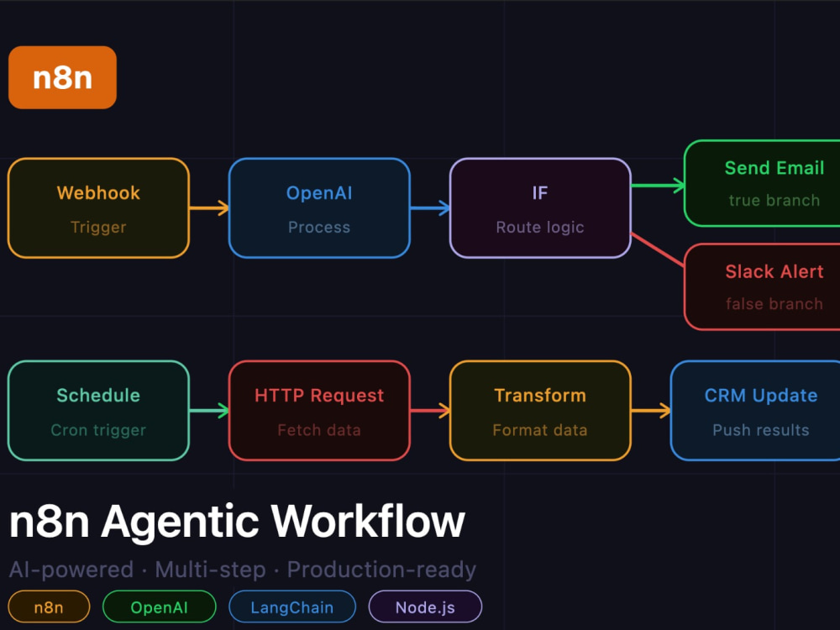Image resolution: width=840 pixels, height=630 pixels.
Task: Click the orange arrow from Webhook to OpenAI
Action: 209,207
